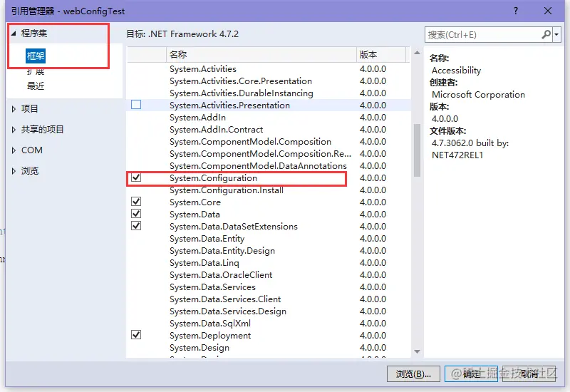Select the System.Data.SqlXml row
This screenshot has height=392, width=570.
coord(269,324)
